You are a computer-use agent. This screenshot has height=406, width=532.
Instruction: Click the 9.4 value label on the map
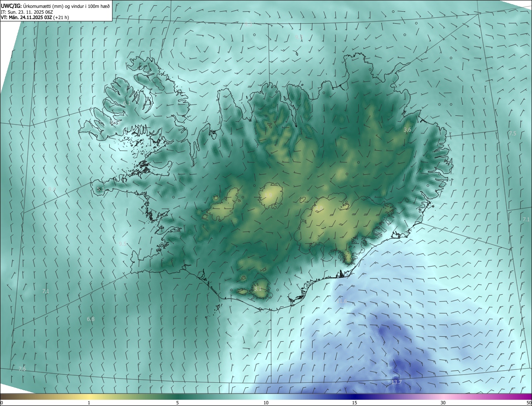click(x=52, y=189)
